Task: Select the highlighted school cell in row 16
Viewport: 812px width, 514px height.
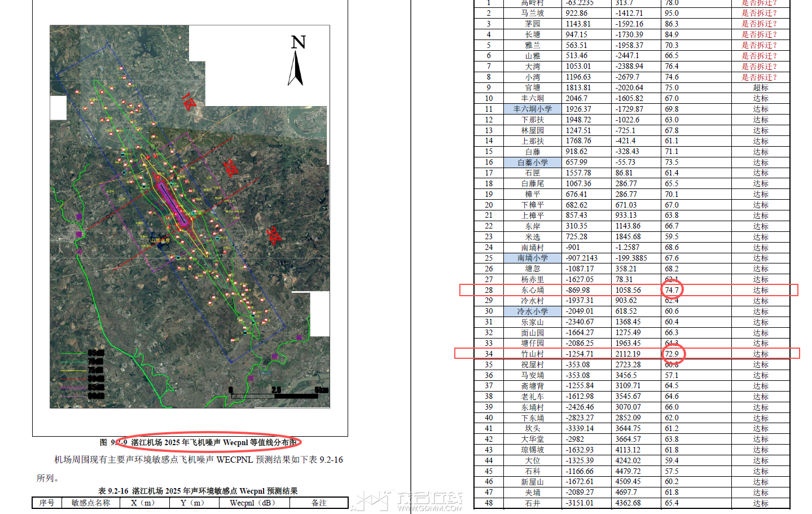Action: pos(532,162)
